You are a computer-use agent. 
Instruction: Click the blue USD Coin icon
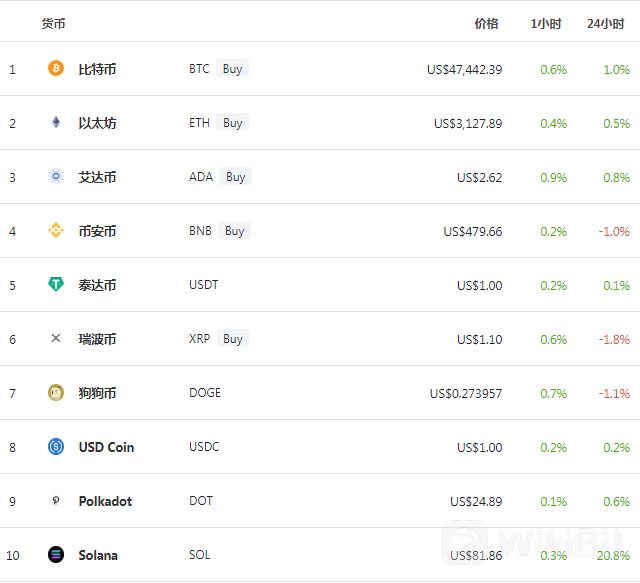pyautogui.click(x=56, y=447)
